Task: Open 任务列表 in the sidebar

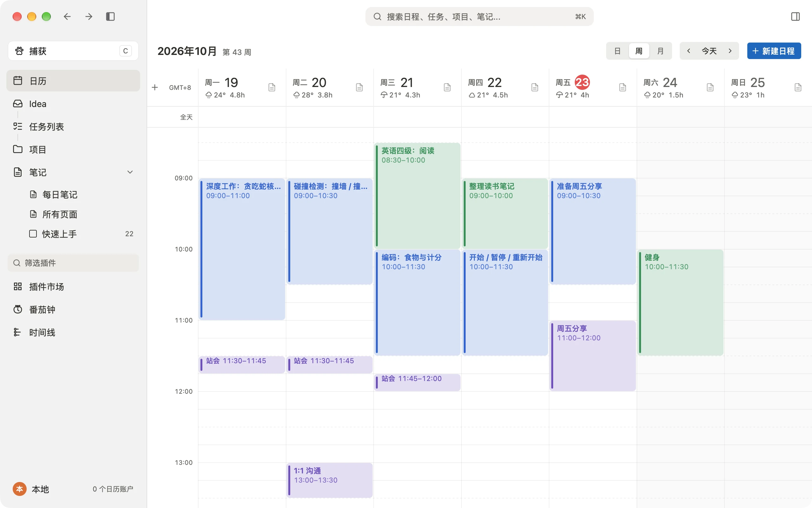Action: click(x=73, y=127)
